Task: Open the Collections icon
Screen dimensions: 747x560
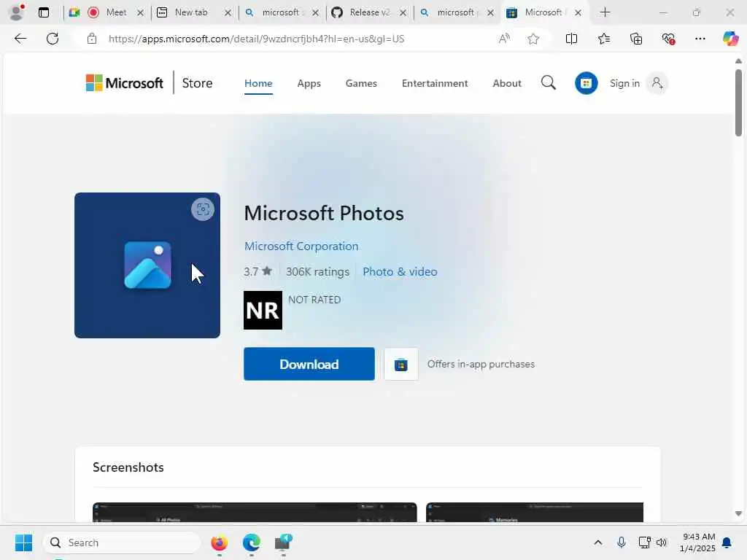Action: click(636, 39)
